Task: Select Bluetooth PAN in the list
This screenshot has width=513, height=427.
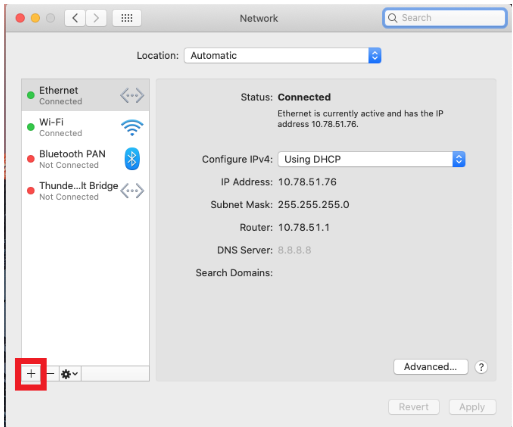Action: (x=85, y=159)
